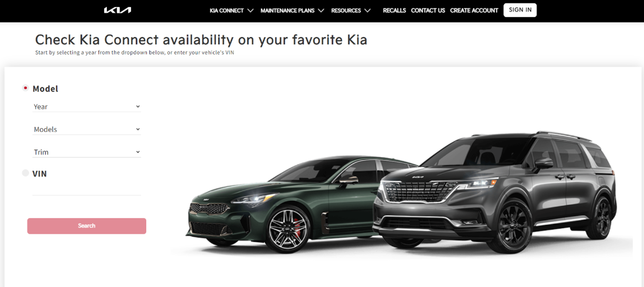Open the Resources menu
The width and height of the screenshot is (644, 287).
coord(346,11)
